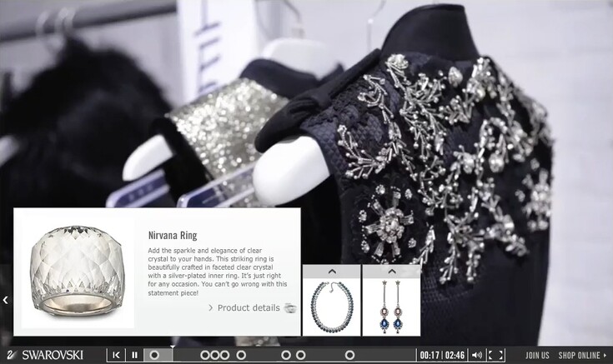Open the Product details link
The width and height of the screenshot is (613, 364).
point(248,308)
